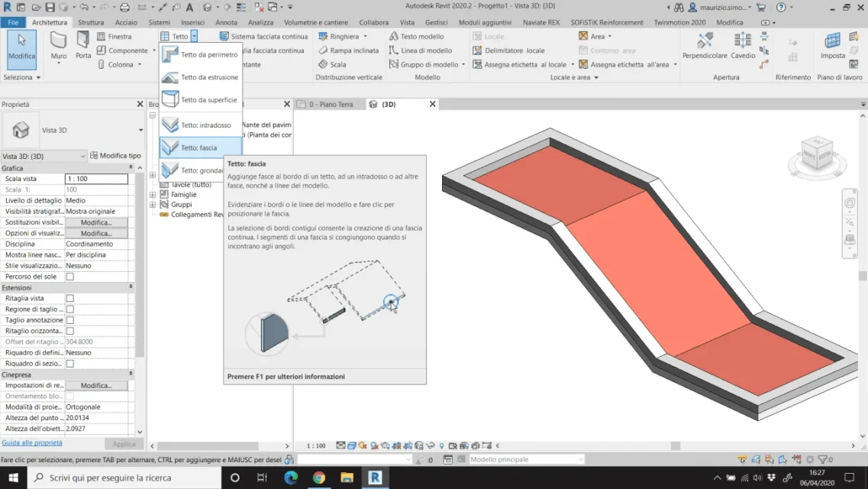
Task: Toggle the Ritaglia vista checkbox
Action: pos(70,298)
